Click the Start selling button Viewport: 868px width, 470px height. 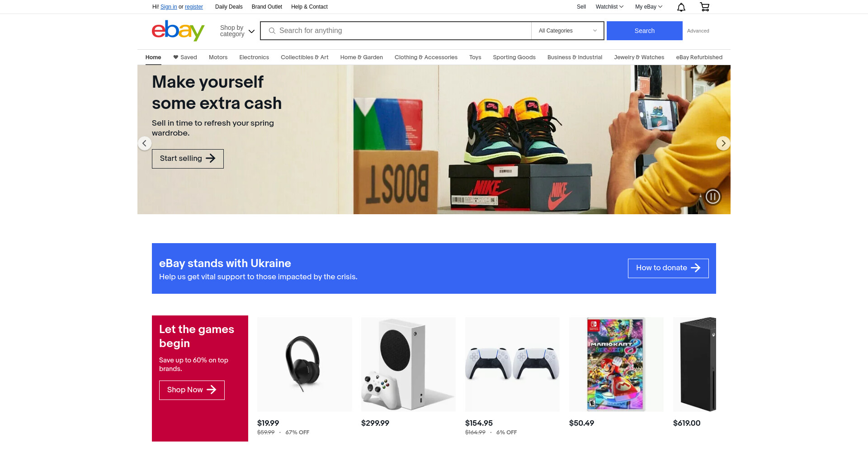(188, 159)
